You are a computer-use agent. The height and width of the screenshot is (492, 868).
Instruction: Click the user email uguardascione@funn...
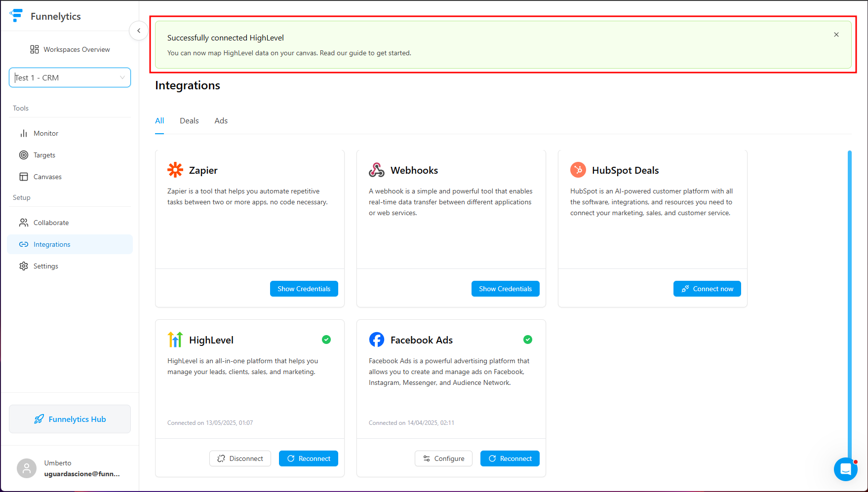click(x=82, y=474)
